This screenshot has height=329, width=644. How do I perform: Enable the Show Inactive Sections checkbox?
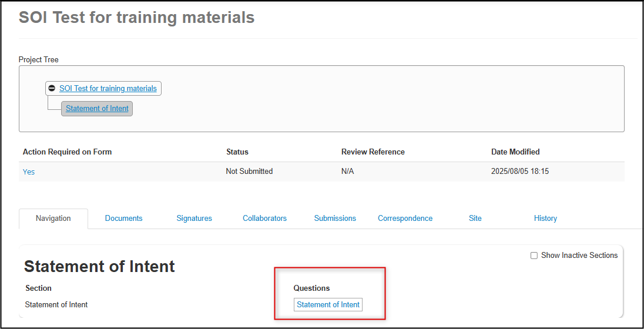pos(534,256)
